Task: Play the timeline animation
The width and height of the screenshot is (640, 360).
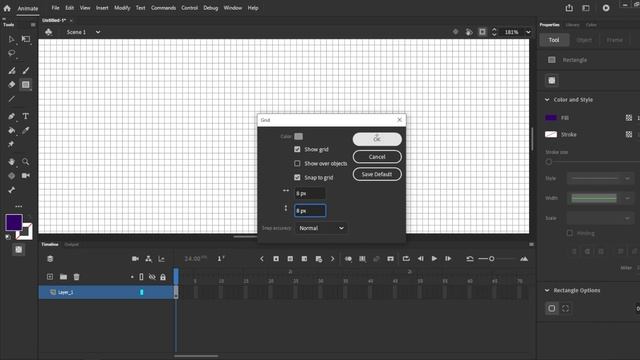Action: tap(434, 259)
